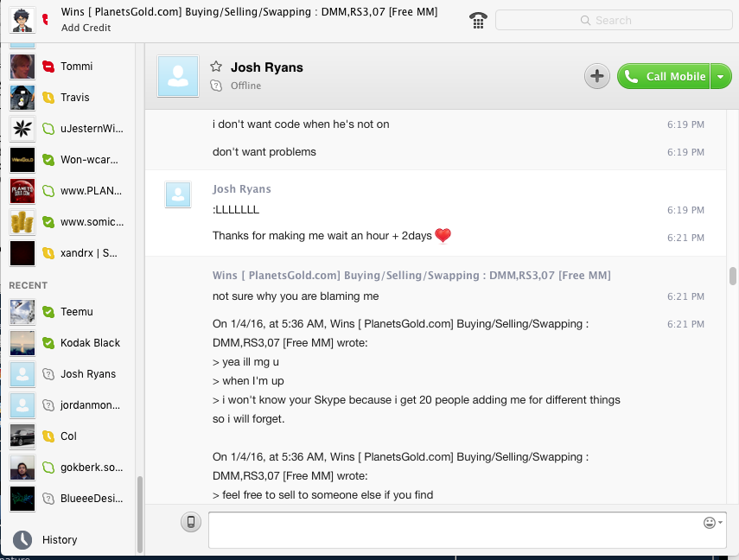This screenshot has height=560, width=739.
Task: Click Josh Ryans sender name in chat
Action: tap(242, 189)
